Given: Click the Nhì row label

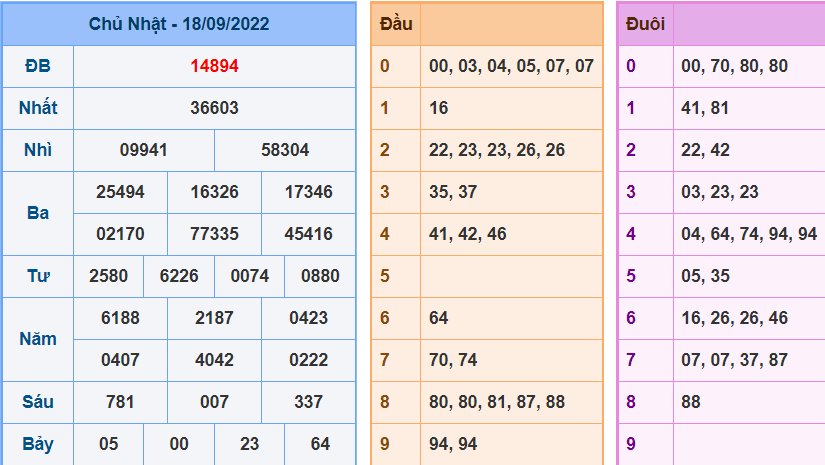Looking at the screenshot, I should [x=38, y=150].
